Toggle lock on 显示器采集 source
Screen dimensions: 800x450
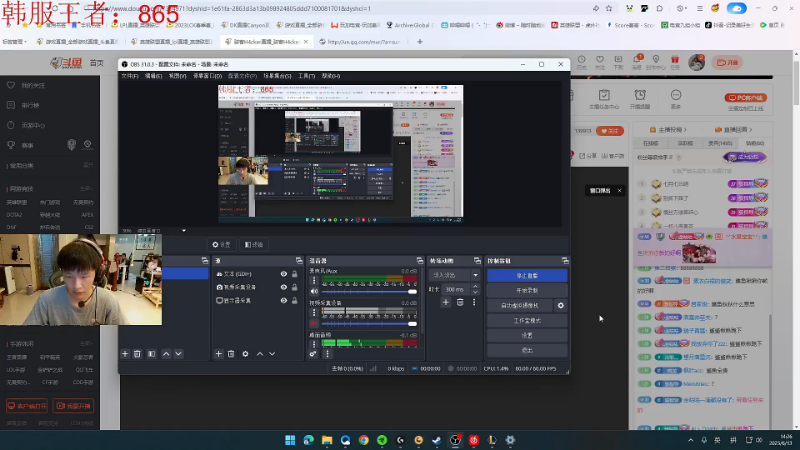(294, 301)
